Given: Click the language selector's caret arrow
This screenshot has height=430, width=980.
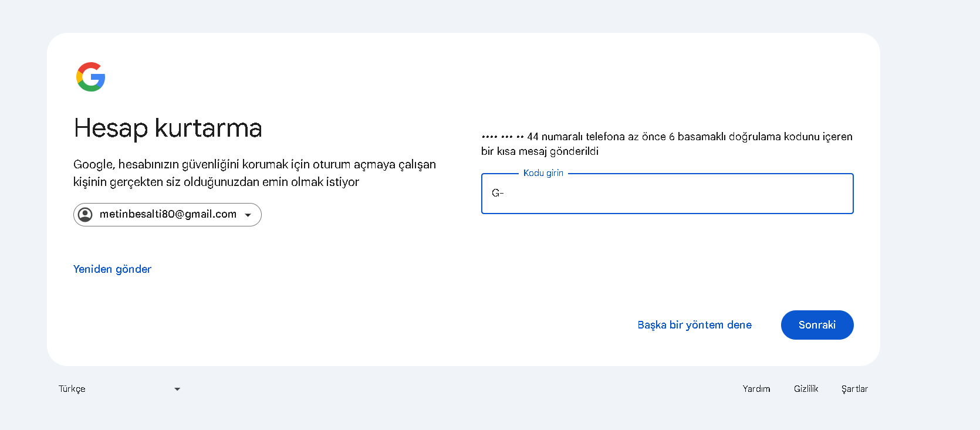Looking at the screenshot, I should [177, 389].
